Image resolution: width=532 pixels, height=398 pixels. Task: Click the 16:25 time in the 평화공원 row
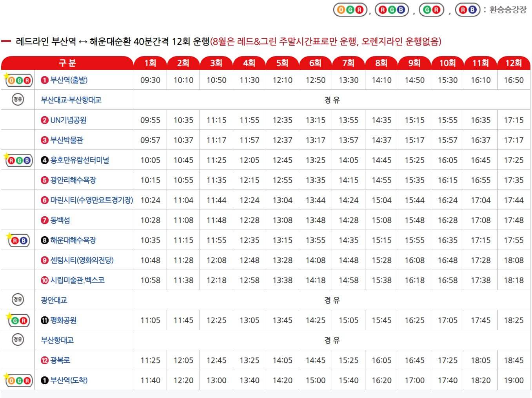pyautogui.click(x=414, y=320)
